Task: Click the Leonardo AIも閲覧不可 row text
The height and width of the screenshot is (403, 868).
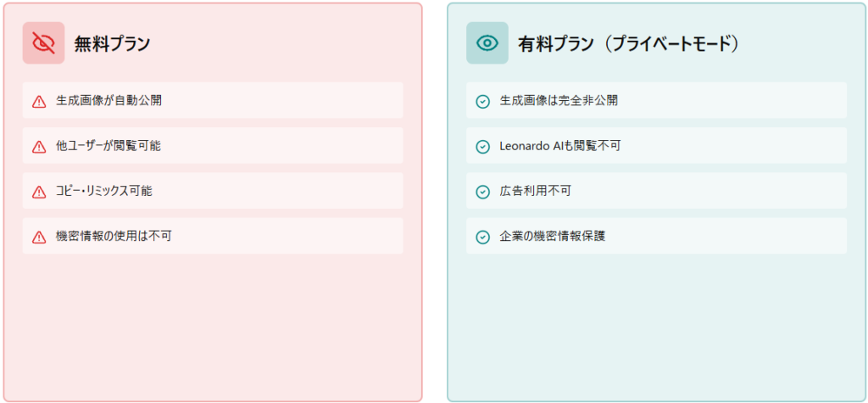Action: (560, 146)
